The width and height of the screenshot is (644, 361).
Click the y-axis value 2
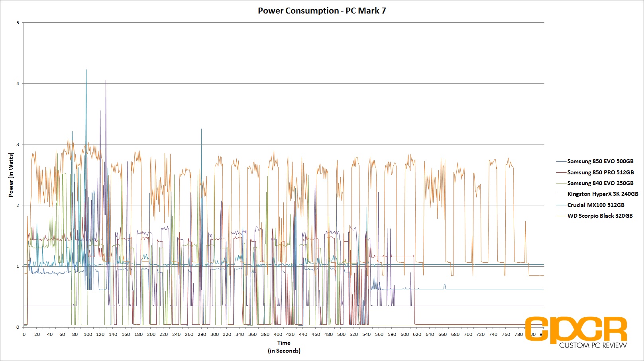tap(18, 205)
